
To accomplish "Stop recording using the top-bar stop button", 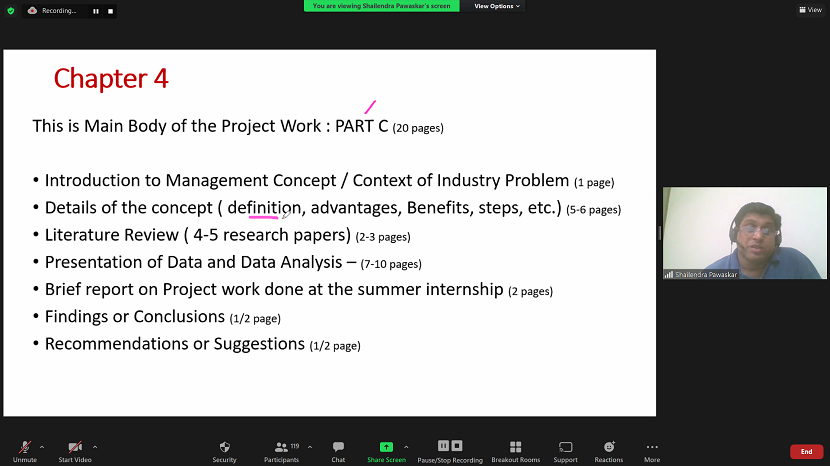I will click(110, 11).
